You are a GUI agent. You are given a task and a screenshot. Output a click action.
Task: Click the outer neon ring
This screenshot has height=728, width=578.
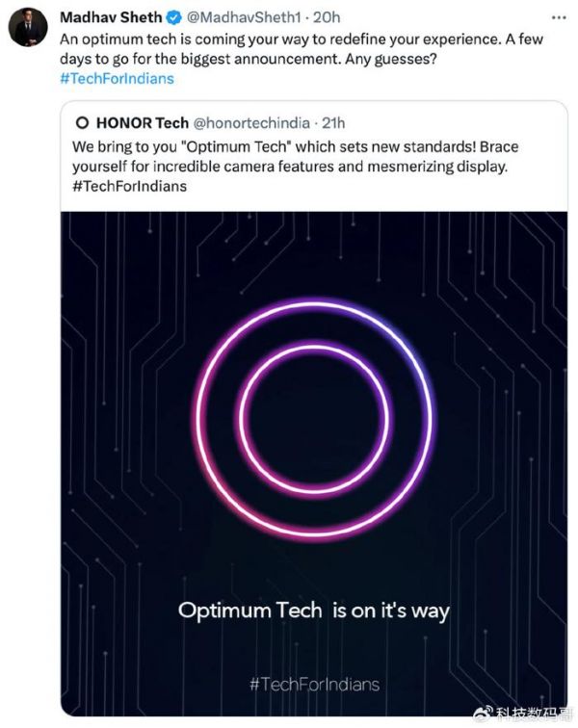pyautogui.click(x=314, y=307)
